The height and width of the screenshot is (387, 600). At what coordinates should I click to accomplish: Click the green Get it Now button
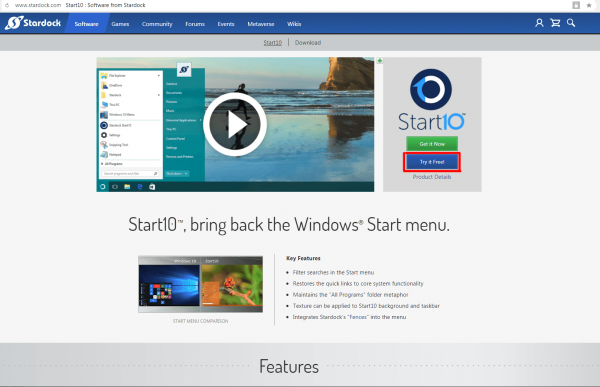click(432, 144)
